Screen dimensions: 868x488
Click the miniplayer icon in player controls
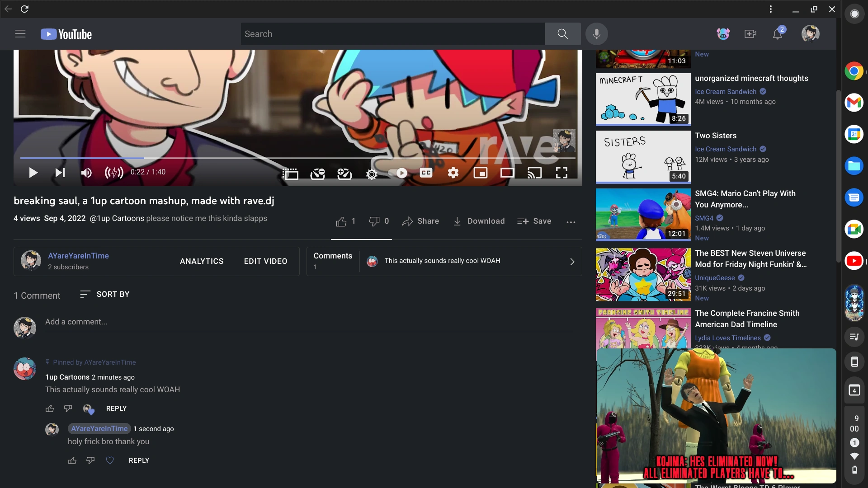(x=480, y=173)
